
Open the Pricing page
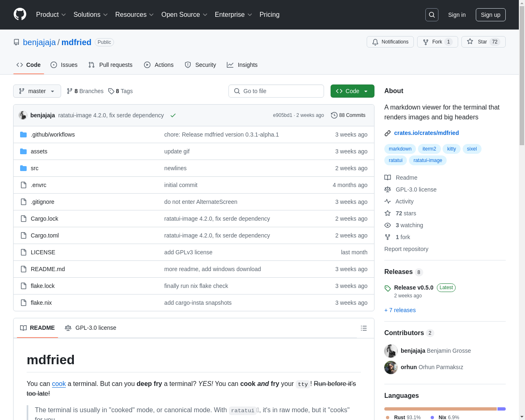coord(269,15)
